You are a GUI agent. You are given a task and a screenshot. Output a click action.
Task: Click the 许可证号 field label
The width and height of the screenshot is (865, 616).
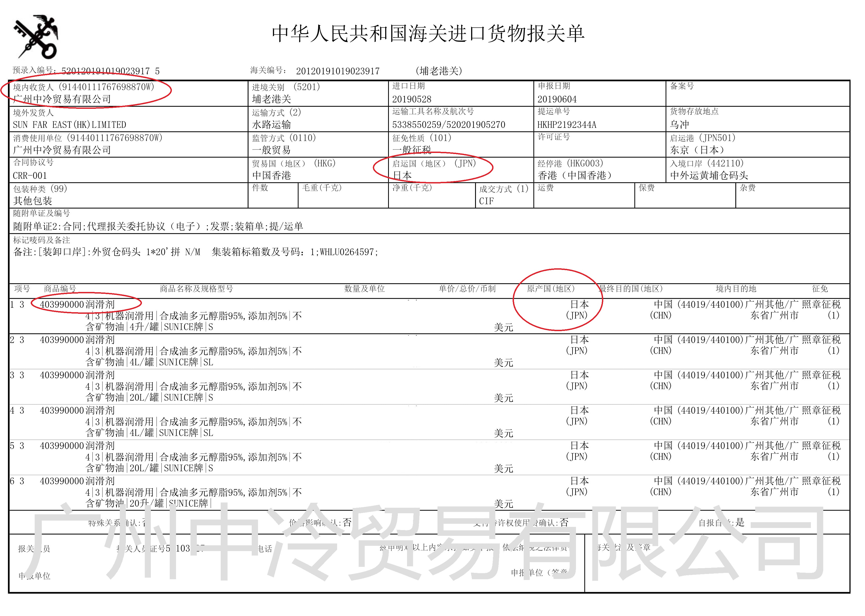(x=554, y=137)
